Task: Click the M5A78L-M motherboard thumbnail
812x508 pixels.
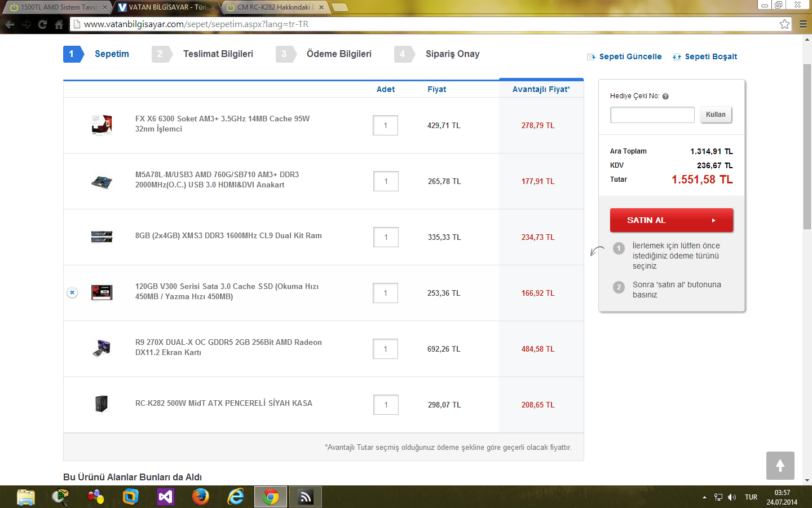Action: (x=102, y=181)
